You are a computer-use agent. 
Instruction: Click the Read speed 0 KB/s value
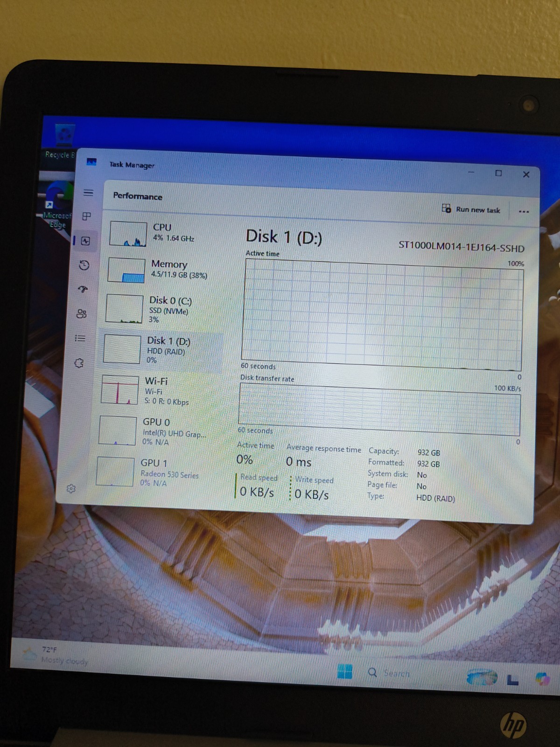click(257, 492)
